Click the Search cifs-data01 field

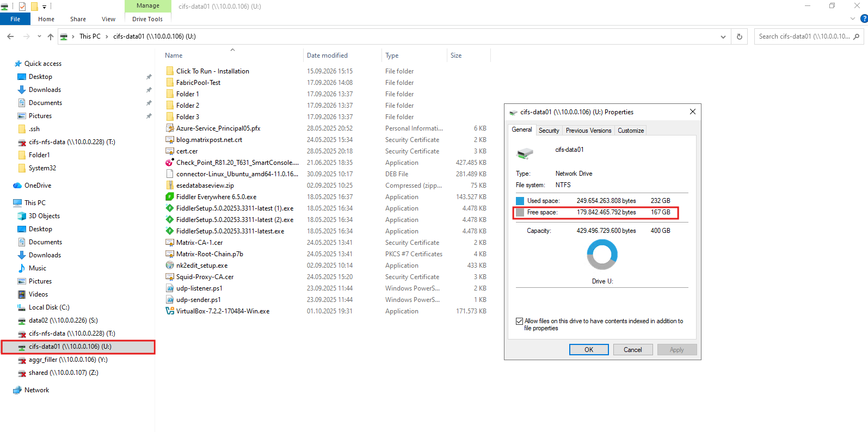[804, 36]
